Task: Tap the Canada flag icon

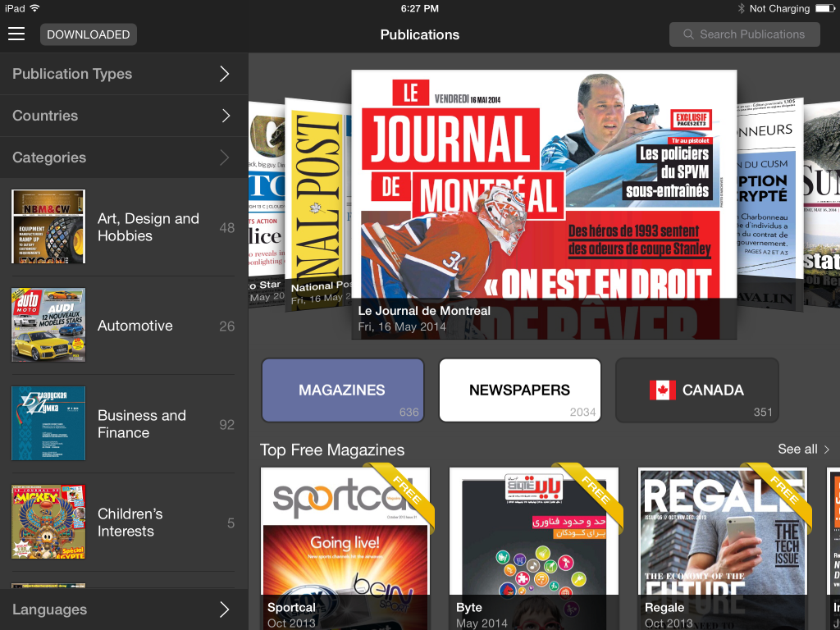Action: click(662, 390)
